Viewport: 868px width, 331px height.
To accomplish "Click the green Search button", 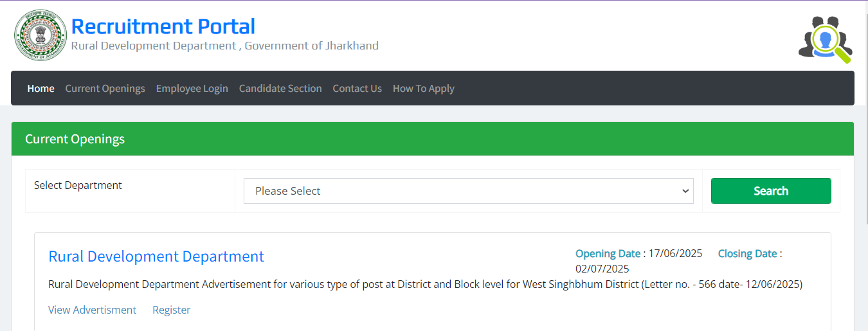I will (771, 191).
